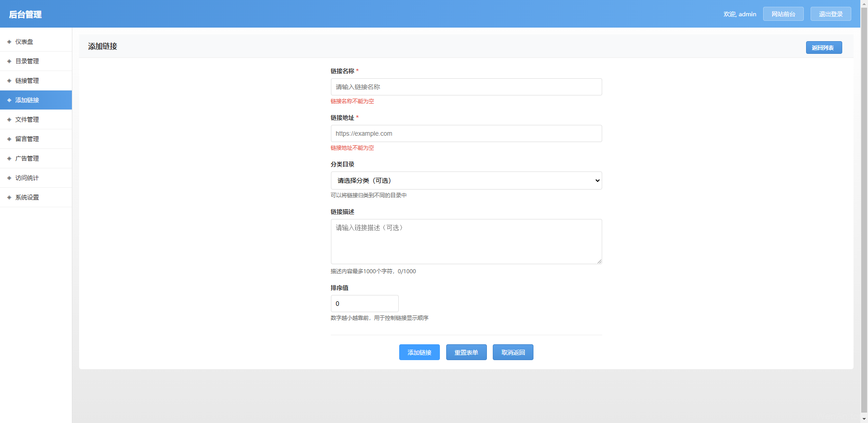Open 网站前台 from the header
Image resolution: width=868 pixels, height=423 pixels.
tap(783, 14)
